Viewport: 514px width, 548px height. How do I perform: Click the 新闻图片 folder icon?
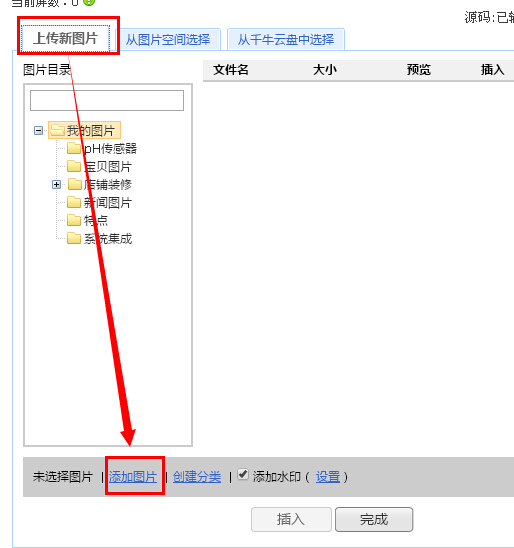point(74,202)
